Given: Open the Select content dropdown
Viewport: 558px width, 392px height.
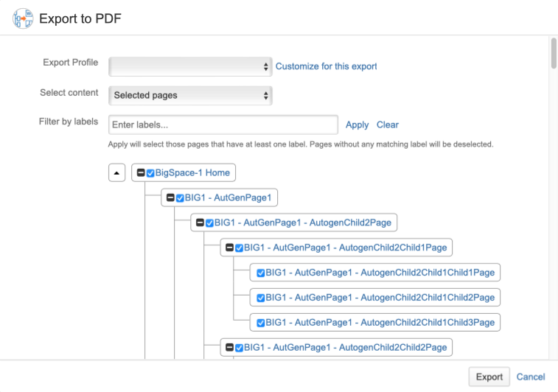Looking at the screenshot, I should click(x=190, y=95).
